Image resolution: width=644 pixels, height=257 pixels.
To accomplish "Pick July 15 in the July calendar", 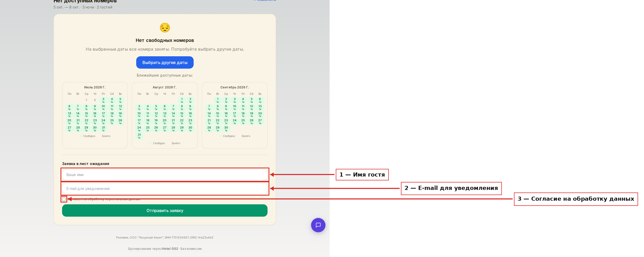I will point(86,114).
